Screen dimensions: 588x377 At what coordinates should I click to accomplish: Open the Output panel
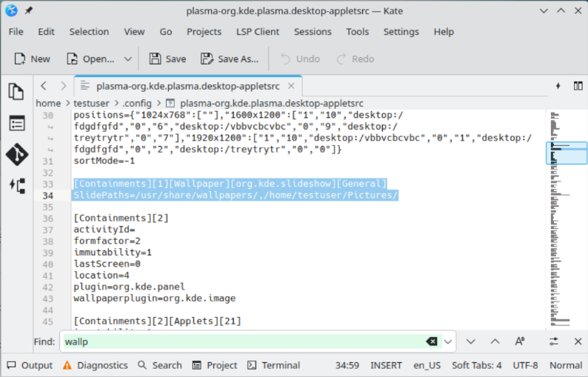pyautogui.click(x=30, y=365)
